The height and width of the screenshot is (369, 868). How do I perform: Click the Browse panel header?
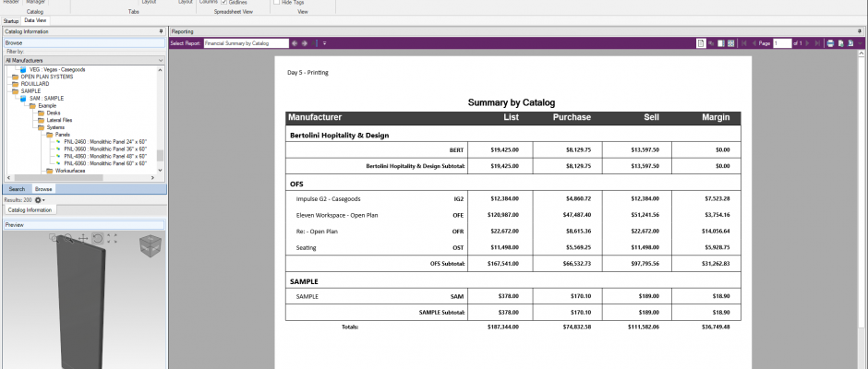coord(84,42)
